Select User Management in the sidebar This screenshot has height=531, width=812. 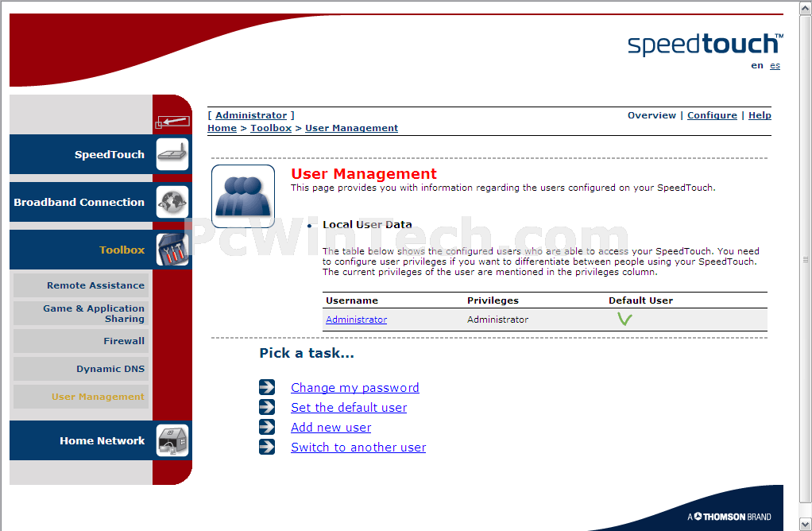point(81,397)
